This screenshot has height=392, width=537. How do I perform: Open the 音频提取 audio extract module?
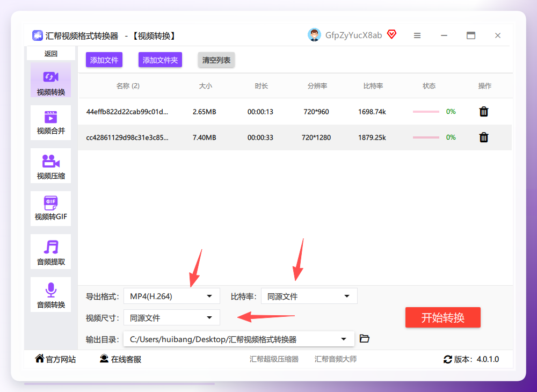(50, 252)
